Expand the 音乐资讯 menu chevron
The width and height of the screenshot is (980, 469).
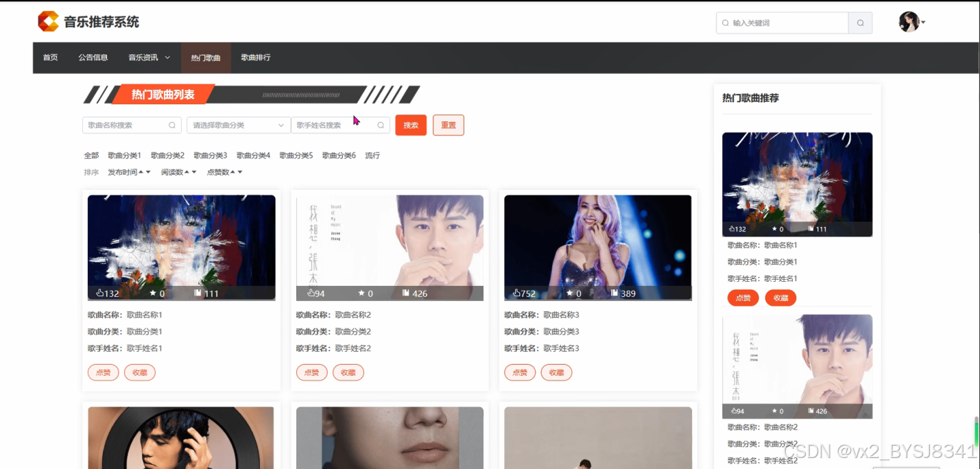click(167, 58)
